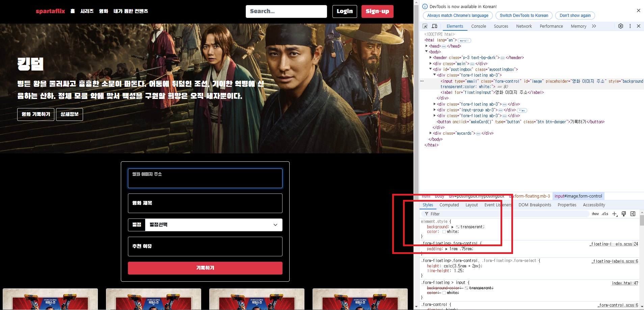Focus the 추천 이유 input field
644x310 pixels.
coord(205,247)
